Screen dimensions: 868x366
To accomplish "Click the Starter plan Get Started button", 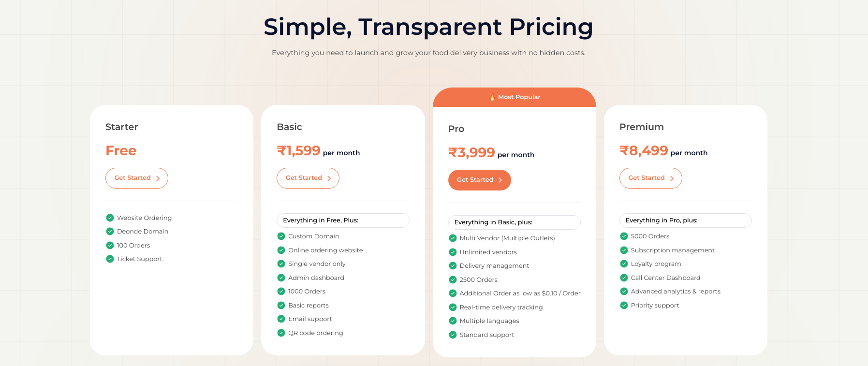I will pos(137,178).
